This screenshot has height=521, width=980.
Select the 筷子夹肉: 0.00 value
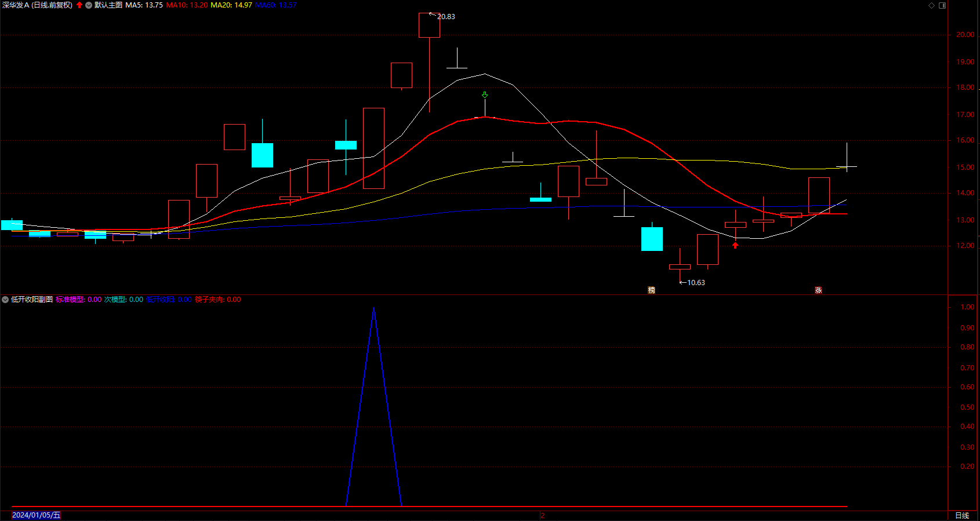218,300
